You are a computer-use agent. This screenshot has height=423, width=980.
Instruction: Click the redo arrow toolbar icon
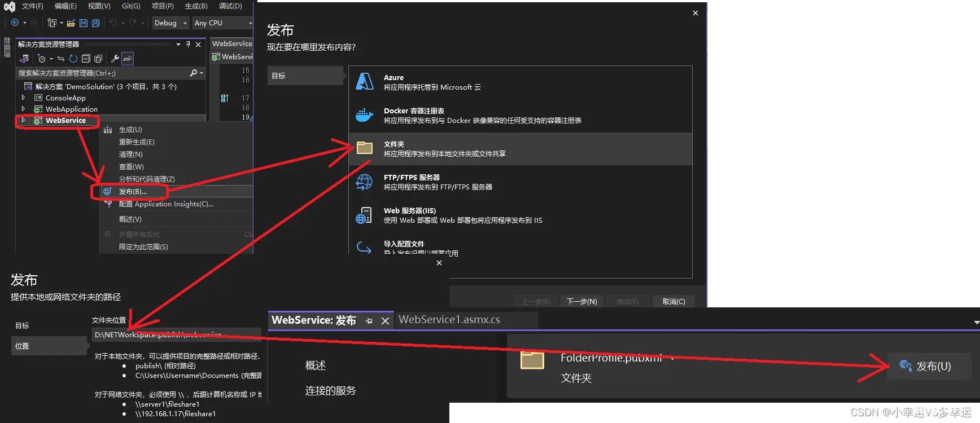coord(133,23)
